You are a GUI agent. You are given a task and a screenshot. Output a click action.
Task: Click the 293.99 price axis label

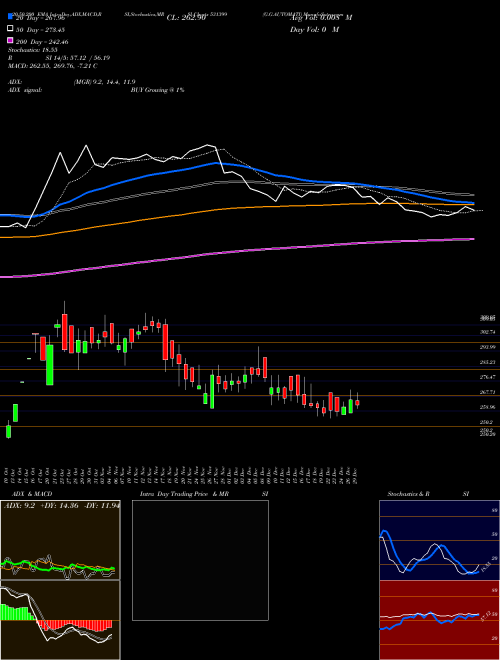(488, 347)
